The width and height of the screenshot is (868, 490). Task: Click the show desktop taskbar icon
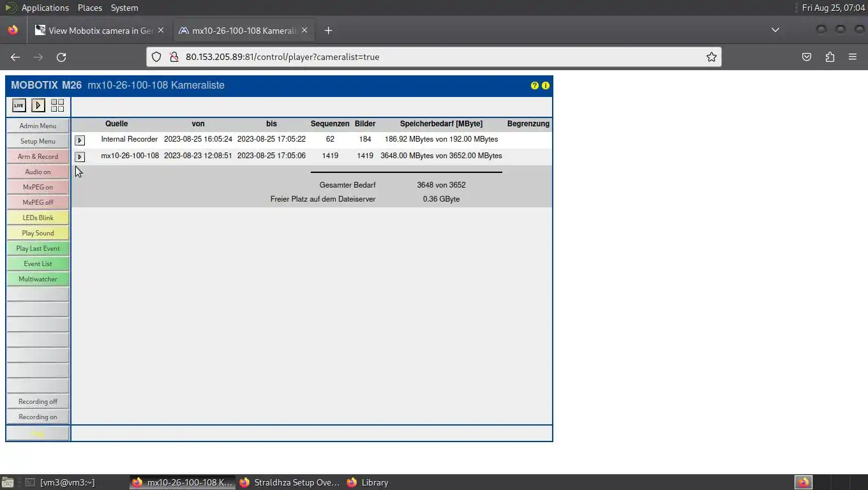tap(7, 482)
